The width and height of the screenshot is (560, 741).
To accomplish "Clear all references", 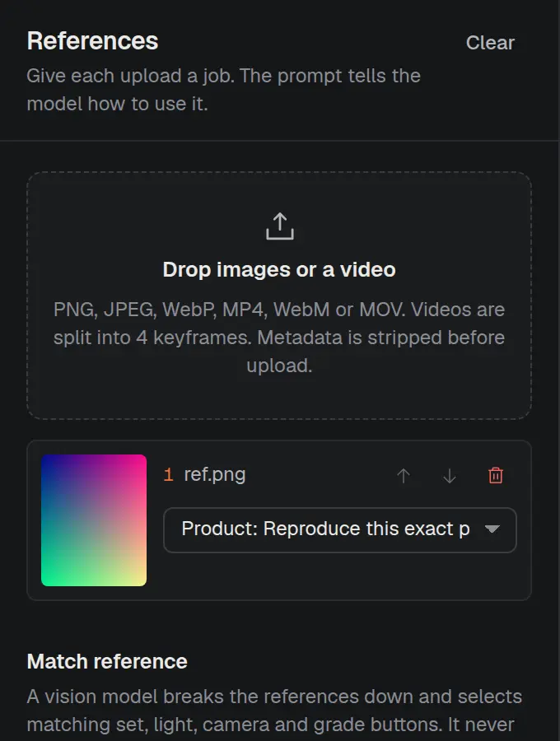I will pos(490,43).
